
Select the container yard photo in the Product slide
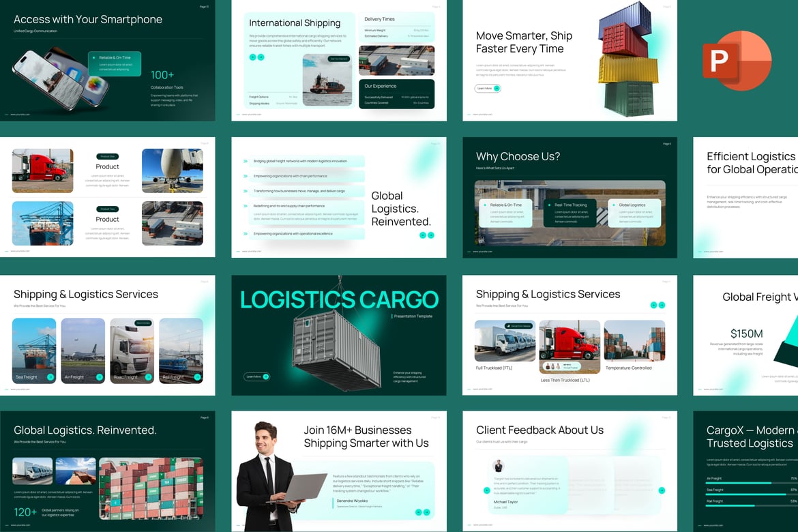(173, 224)
